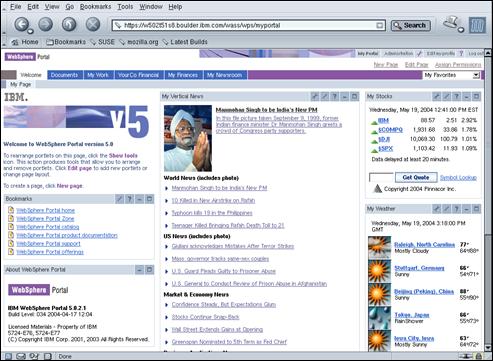This screenshot has width=493, height=361.
Task: Click the edit pencil icon on My Stocks
Action: pyautogui.click(x=446, y=97)
